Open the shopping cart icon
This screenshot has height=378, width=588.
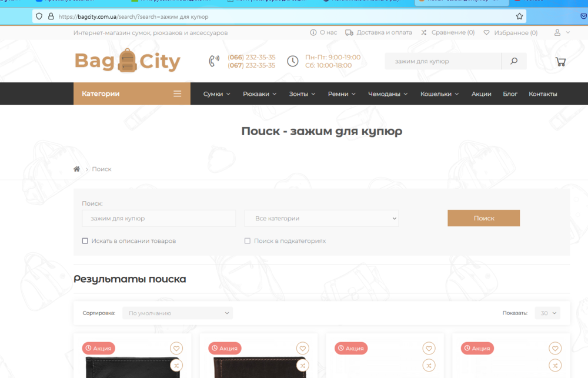pos(560,61)
